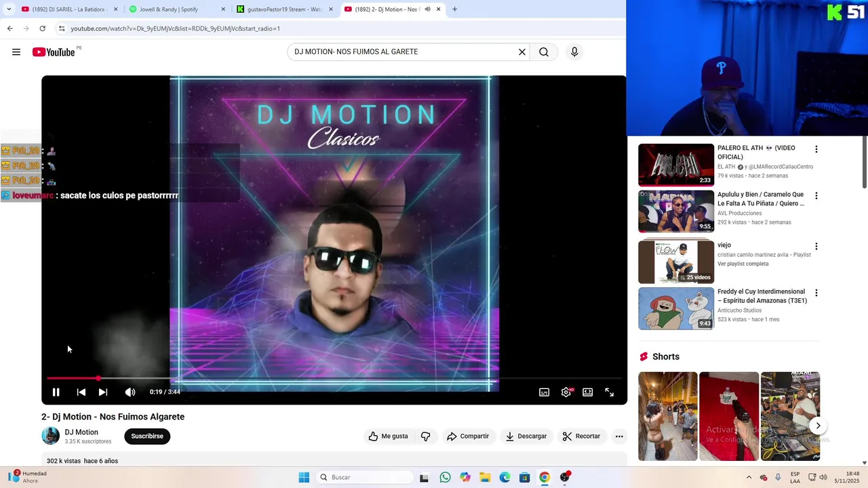The height and width of the screenshot is (488, 868).
Task: Close the Dj Motion YouTube tab
Action: 438,9
